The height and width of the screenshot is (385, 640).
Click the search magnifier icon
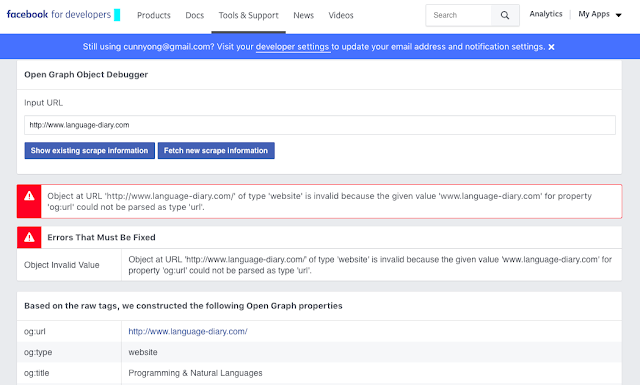(505, 15)
